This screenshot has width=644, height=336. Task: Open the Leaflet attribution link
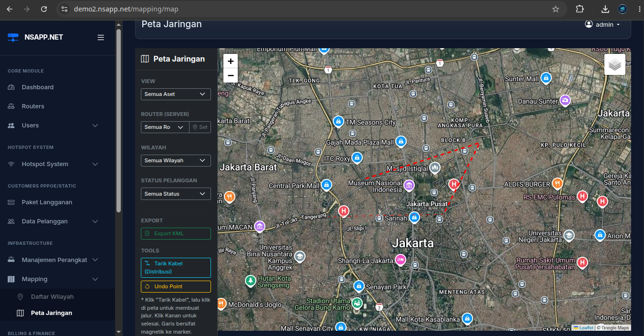pos(583,328)
